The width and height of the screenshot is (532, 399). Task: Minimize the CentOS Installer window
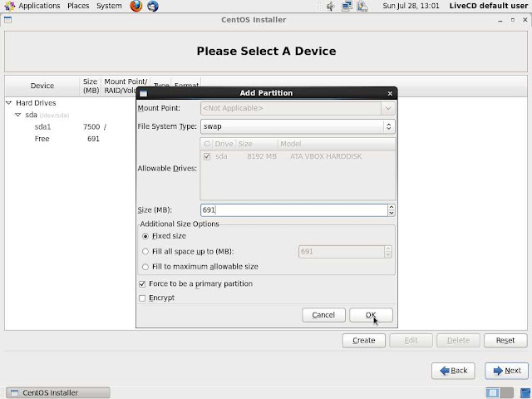pyautogui.click(x=500, y=20)
